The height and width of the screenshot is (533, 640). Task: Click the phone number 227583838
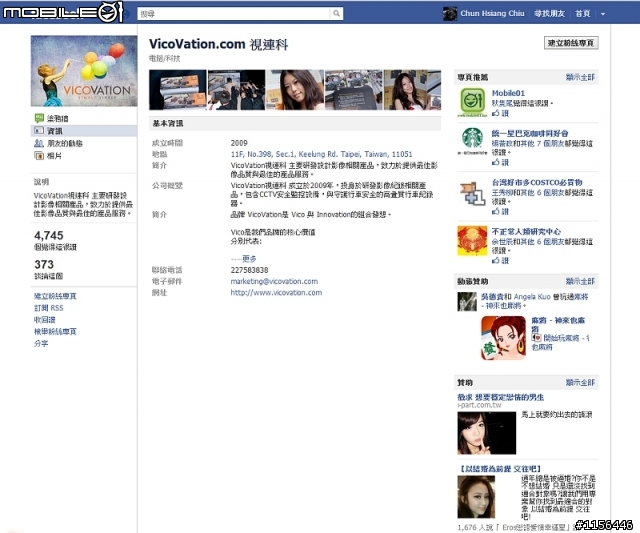(249, 270)
